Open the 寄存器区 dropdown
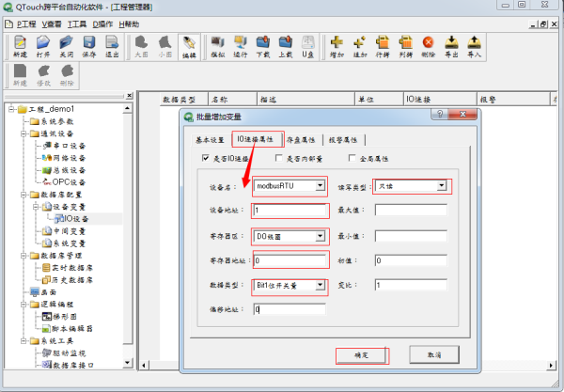This screenshot has height=392, width=564. (x=321, y=235)
